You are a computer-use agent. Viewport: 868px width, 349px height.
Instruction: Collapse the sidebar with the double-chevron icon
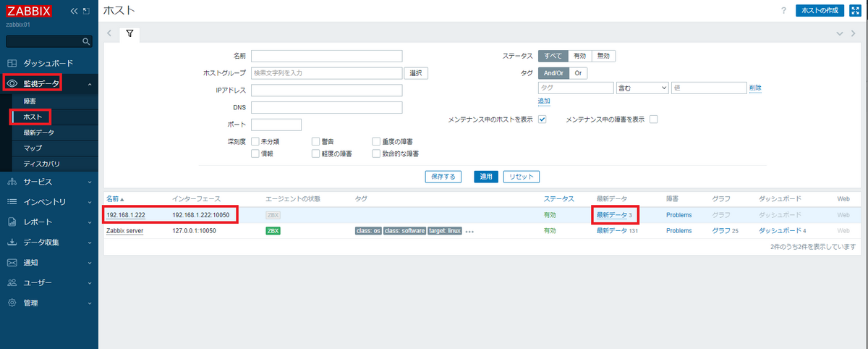(x=74, y=11)
